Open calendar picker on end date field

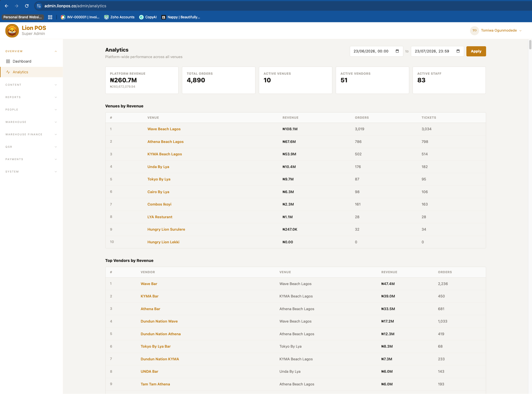pos(458,51)
